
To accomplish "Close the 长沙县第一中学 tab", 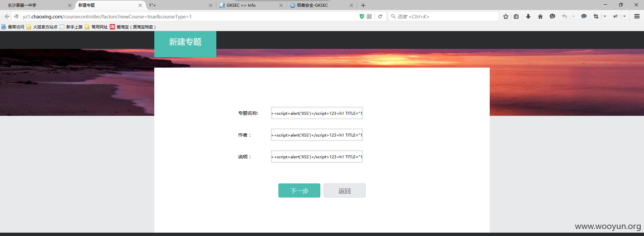I will (70, 5).
